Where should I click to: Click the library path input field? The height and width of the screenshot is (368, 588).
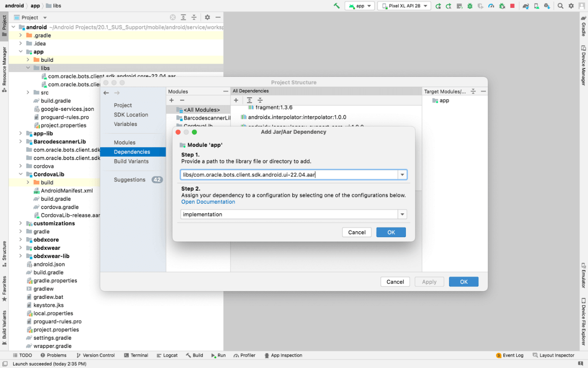pyautogui.click(x=289, y=175)
